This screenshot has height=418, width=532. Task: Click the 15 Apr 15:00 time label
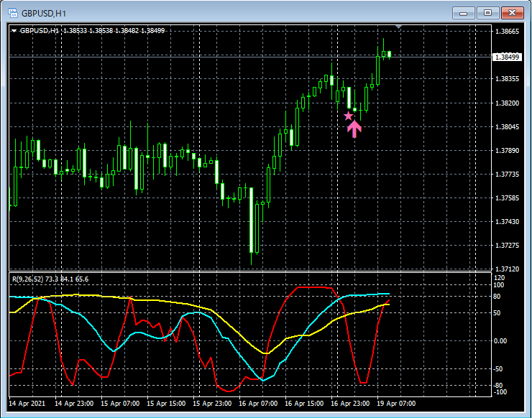click(x=166, y=404)
